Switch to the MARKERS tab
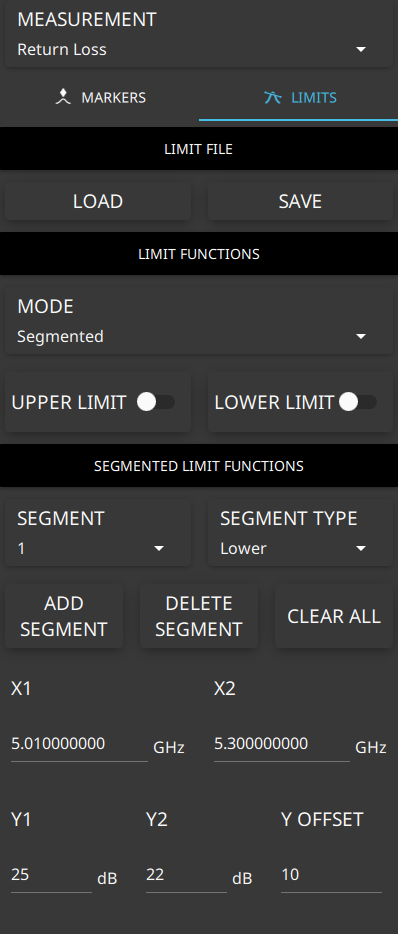Image resolution: width=398 pixels, height=934 pixels. [100, 98]
